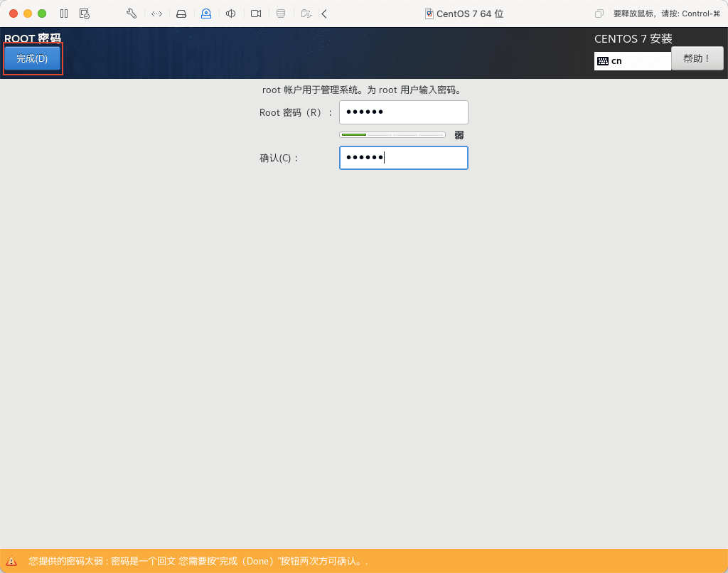Click the grayed-out USB storage device icon
728x573 pixels.
281,14
